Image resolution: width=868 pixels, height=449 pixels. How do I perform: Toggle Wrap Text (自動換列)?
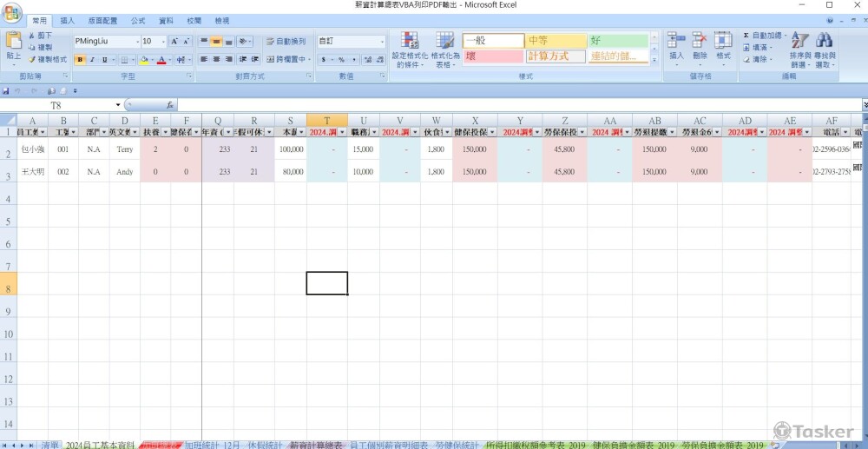[x=286, y=41]
